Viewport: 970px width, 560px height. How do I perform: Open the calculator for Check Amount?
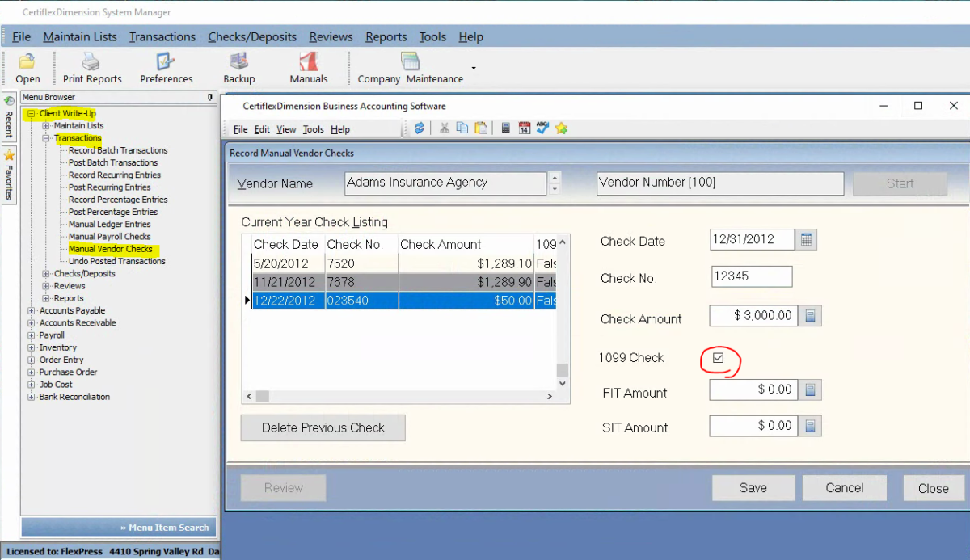point(809,315)
